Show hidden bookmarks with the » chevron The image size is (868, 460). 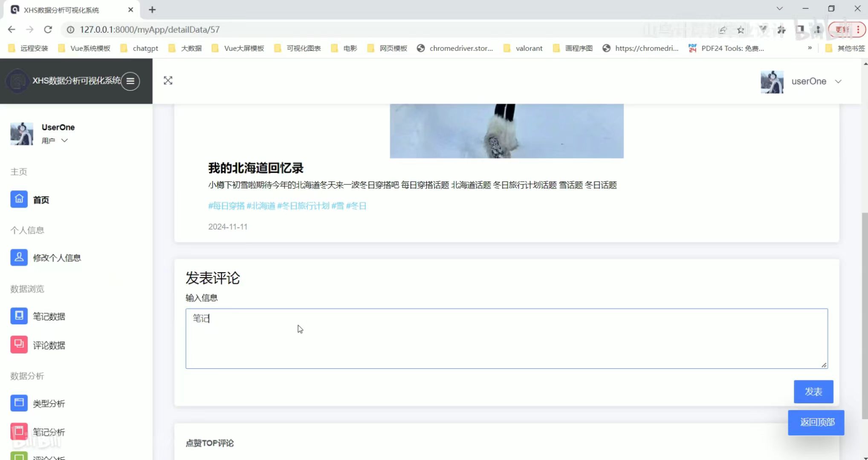point(810,48)
